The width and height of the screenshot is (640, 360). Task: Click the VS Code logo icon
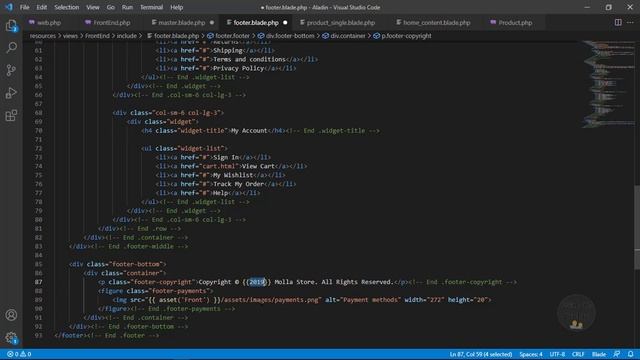tap(9, 7)
